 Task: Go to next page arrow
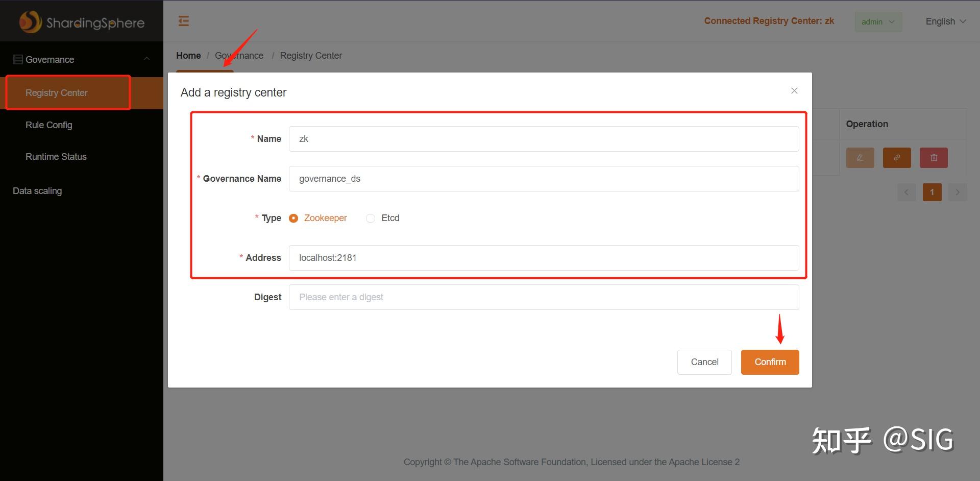958,192
